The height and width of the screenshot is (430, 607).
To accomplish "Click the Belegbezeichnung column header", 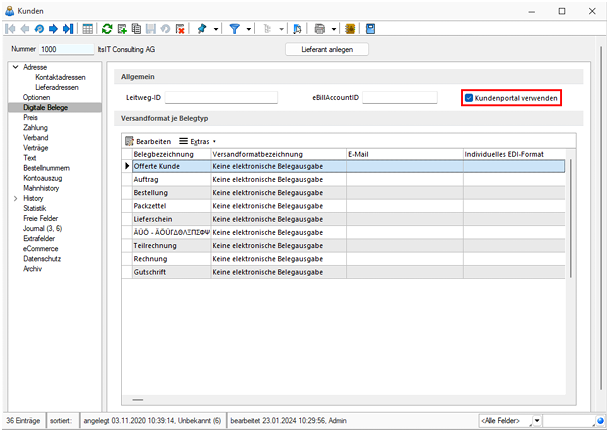I will pyautogui.click(x=171, y=154).
